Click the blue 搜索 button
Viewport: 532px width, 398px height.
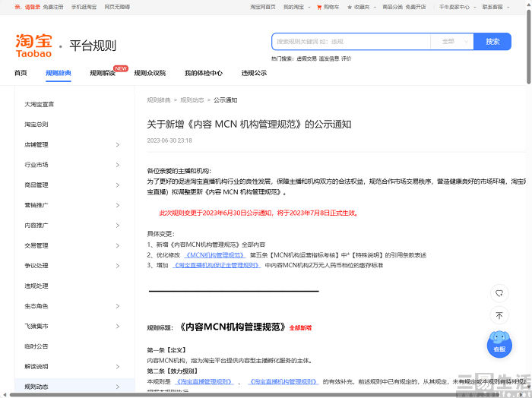(x=492, y=42)
